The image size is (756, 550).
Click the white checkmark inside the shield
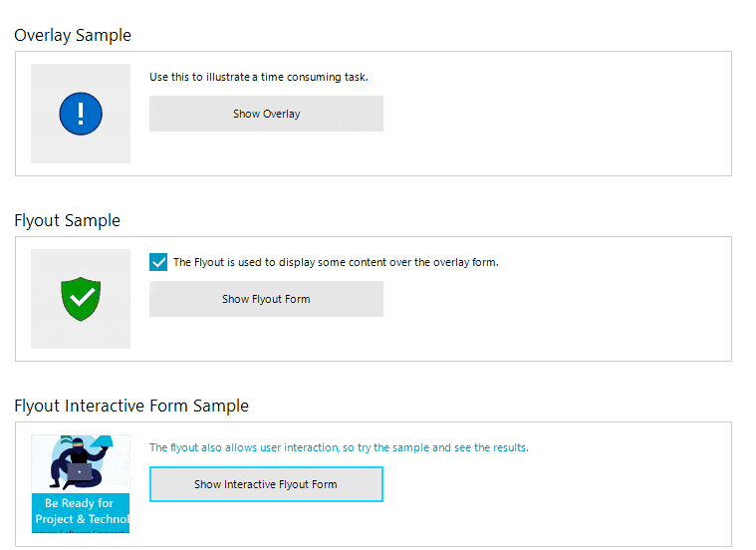click(82, 297)
